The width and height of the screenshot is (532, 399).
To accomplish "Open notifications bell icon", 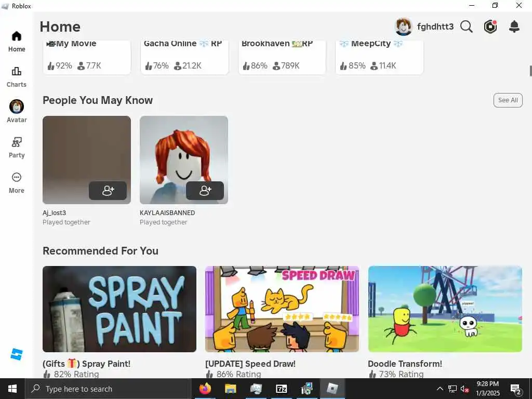I will (x=514, y=26).
